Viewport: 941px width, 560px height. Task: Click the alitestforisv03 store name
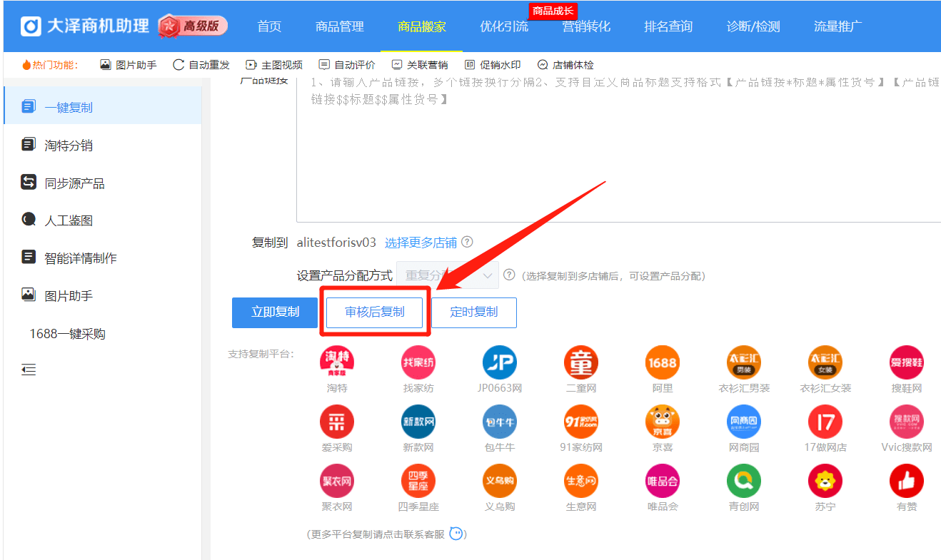[x=336, y=243]
